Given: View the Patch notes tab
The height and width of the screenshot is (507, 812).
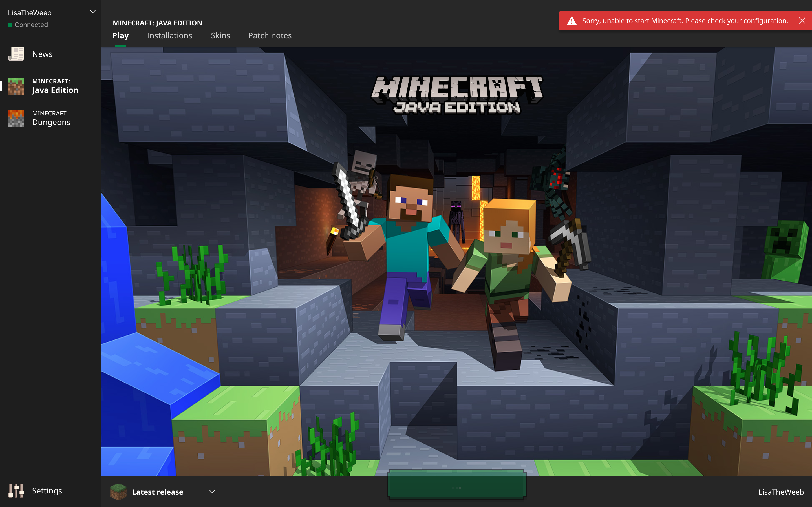Looking at the screenshot, I should click(x=270, y=35).
